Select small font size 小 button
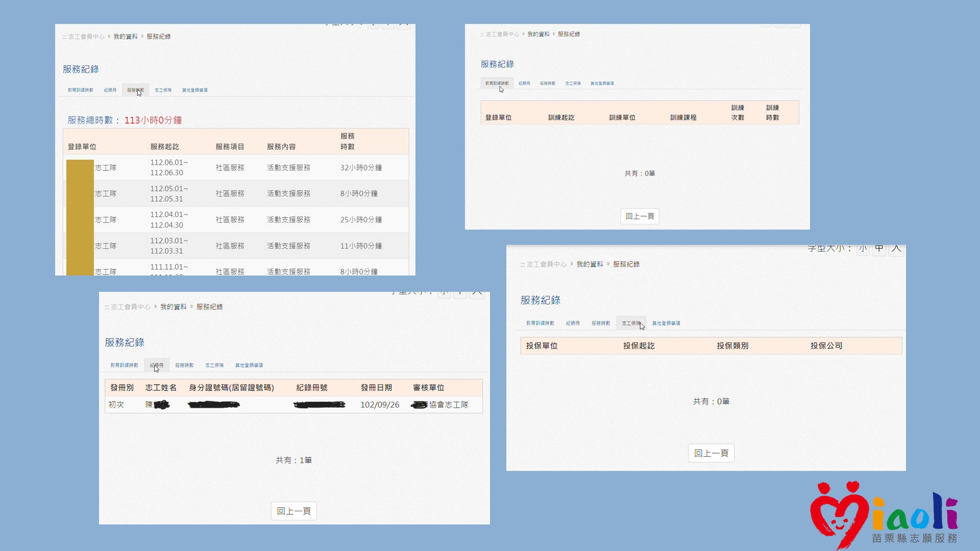980x551 pixels. pos(863,249)
